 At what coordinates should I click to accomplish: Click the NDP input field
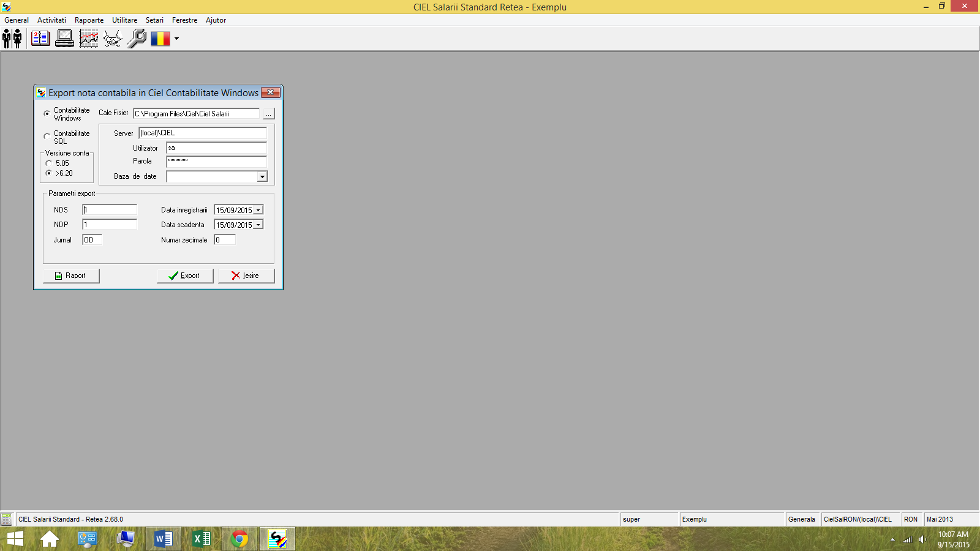point(110,224)
